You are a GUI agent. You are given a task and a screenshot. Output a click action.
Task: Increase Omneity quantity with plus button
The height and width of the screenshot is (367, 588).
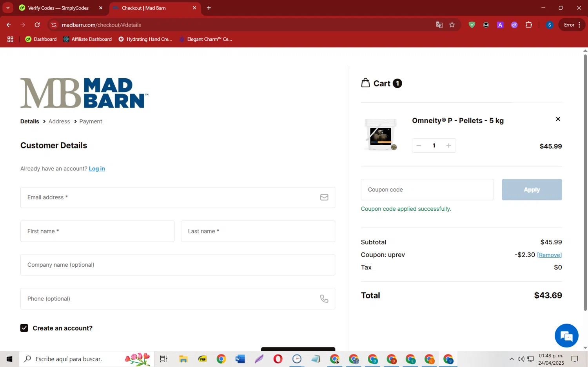(x=448, y=146)
